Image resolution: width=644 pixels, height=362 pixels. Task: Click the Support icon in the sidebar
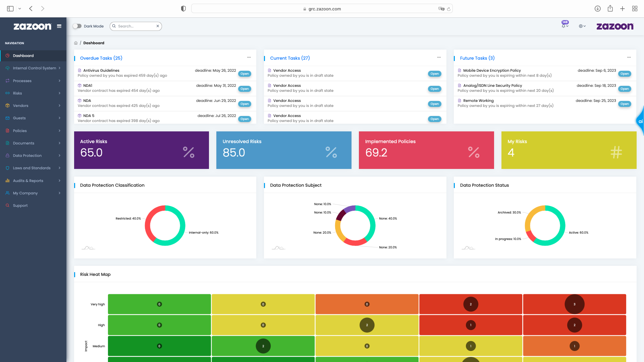tap(7, 205)
